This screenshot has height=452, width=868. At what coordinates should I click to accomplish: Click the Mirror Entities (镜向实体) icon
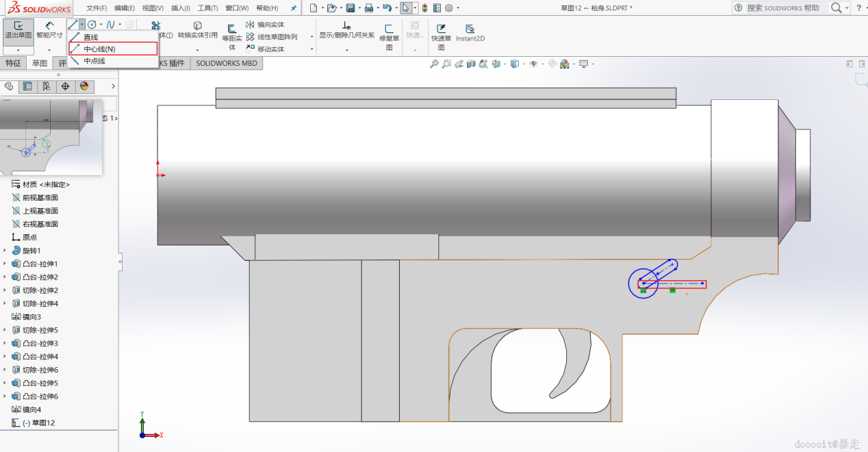pos(251,25)
